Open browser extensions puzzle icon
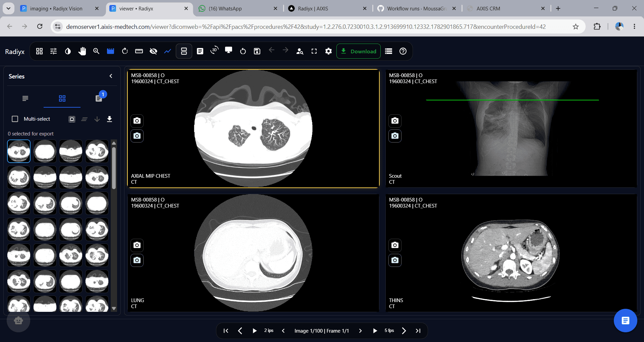Screen dimensions: 644x342 tap(597, 26)
